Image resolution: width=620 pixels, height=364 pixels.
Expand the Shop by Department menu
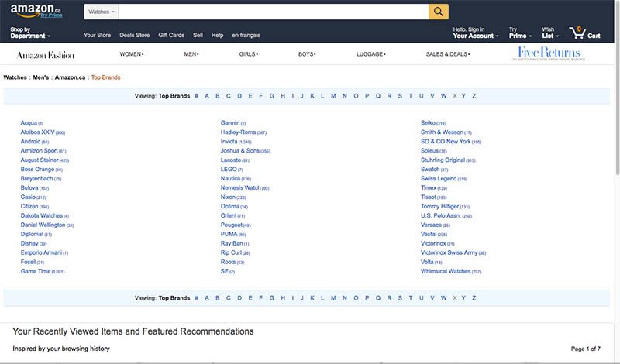[x=30, y=33]
